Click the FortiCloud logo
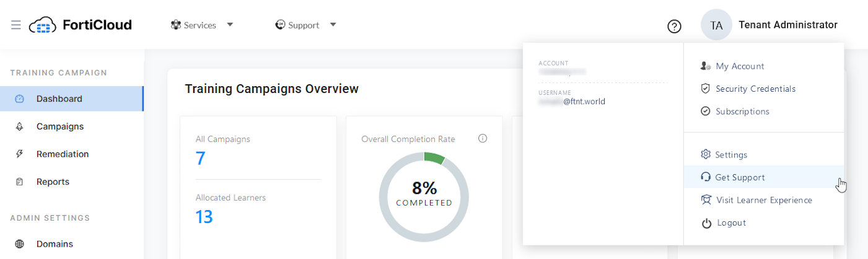 (81, 25)
